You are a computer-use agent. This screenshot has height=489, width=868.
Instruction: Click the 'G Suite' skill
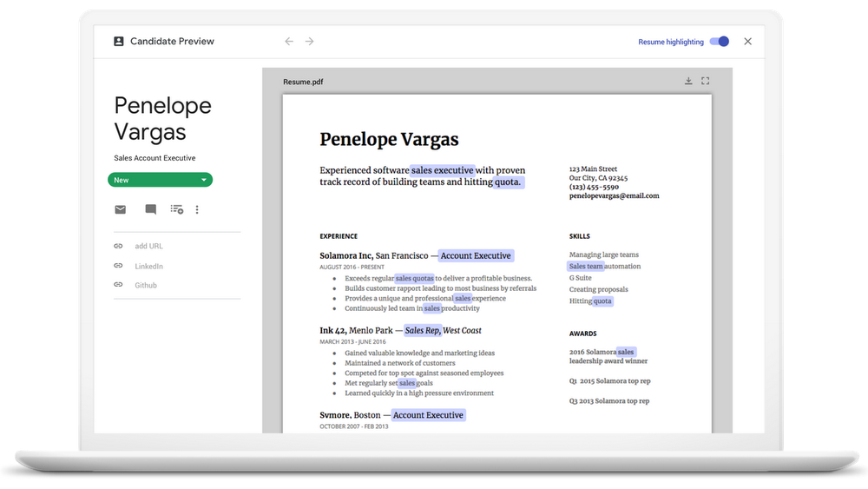tap(580, 278)
